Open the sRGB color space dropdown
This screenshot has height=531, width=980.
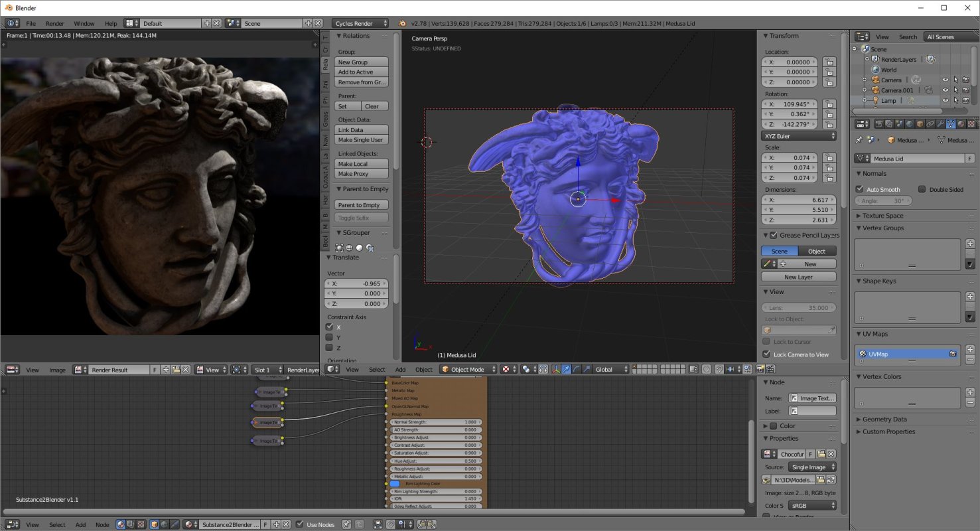click(x=813, y=505)
